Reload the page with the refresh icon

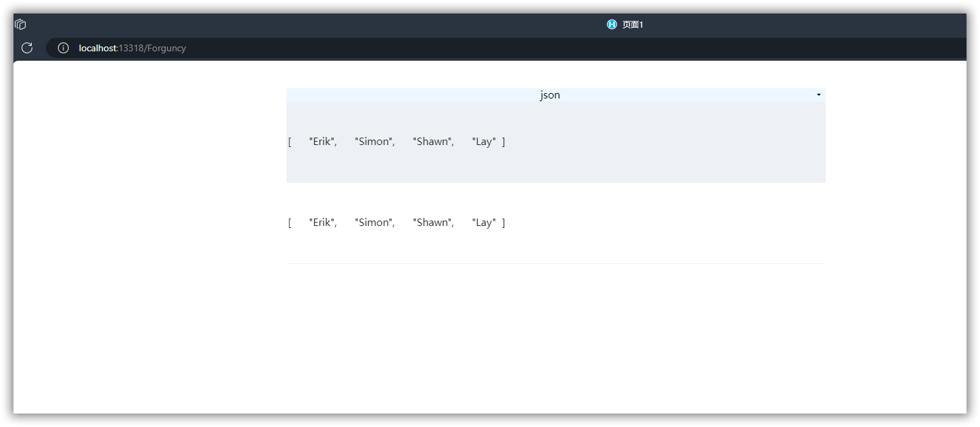27,48
